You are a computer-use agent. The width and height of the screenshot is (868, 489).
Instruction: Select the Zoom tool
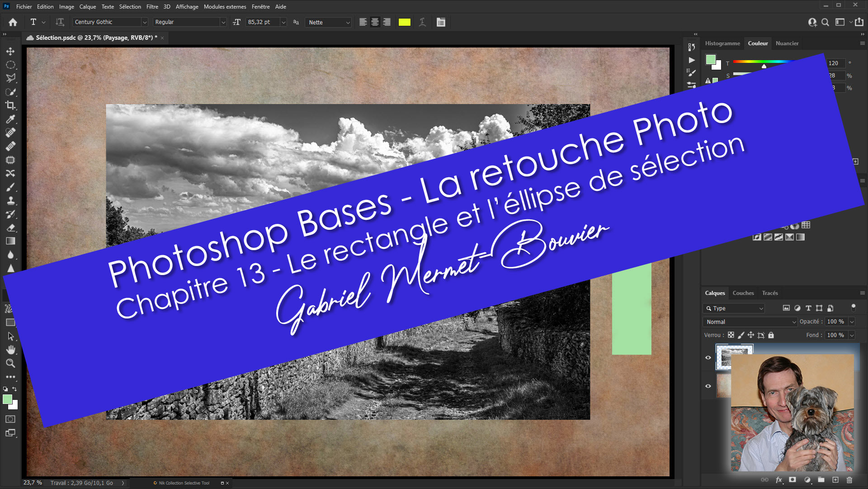[10, 363]
